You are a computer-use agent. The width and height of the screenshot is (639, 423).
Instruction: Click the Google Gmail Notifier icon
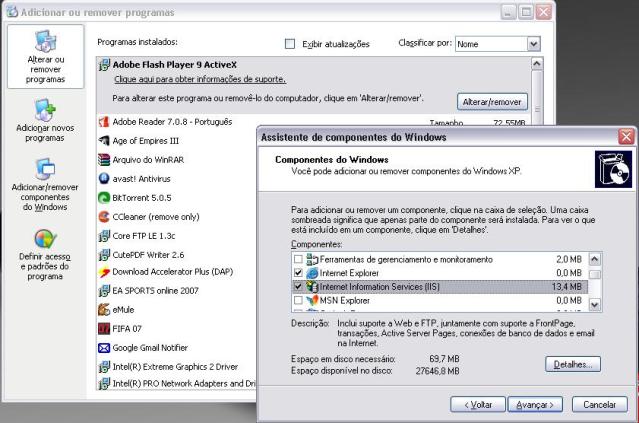tap(103, 348)
